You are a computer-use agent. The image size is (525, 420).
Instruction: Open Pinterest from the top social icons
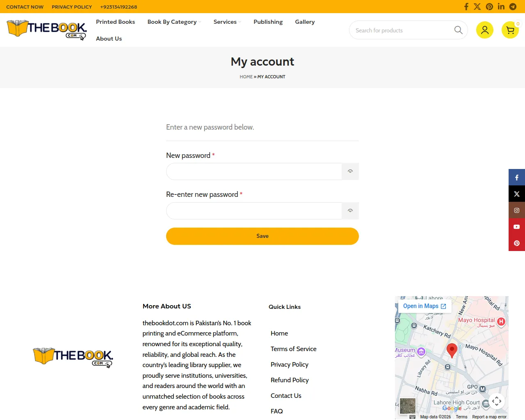489,7
